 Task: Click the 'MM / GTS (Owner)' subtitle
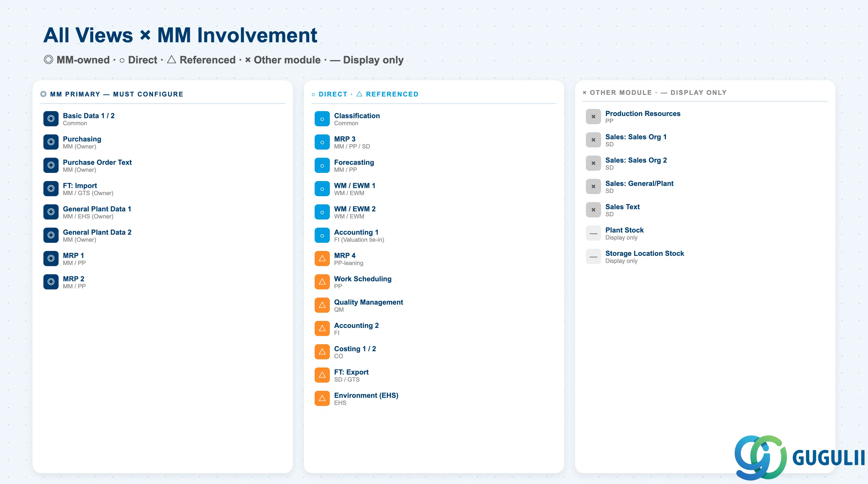88,193
